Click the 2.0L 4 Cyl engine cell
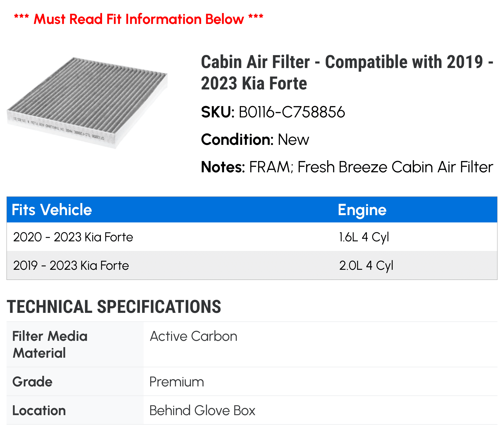Viewport: 504px width, 431px height. click(366, 266)
